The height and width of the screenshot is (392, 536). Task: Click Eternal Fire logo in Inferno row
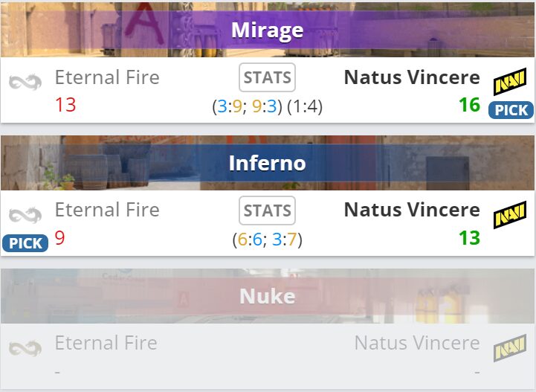click(x=25, y=215)
